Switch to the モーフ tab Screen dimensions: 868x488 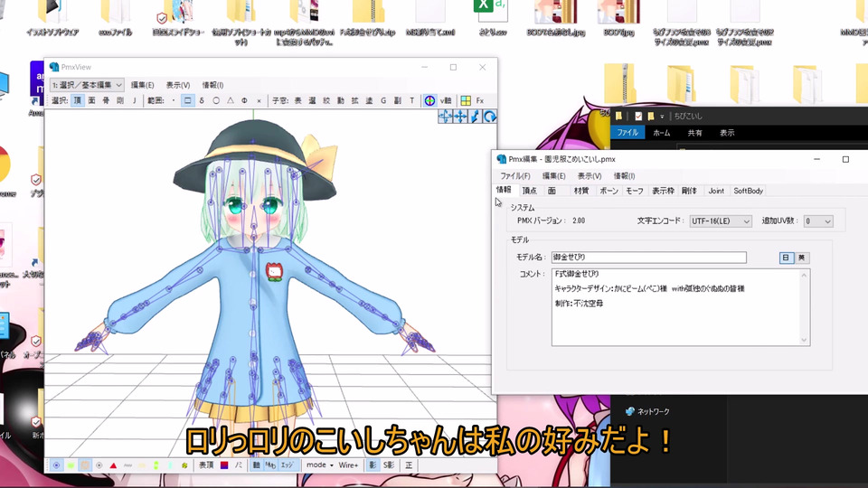[635, 191]
